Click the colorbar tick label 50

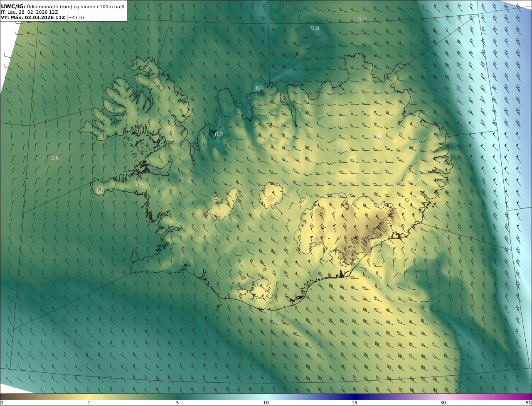(x=528, y=403)
